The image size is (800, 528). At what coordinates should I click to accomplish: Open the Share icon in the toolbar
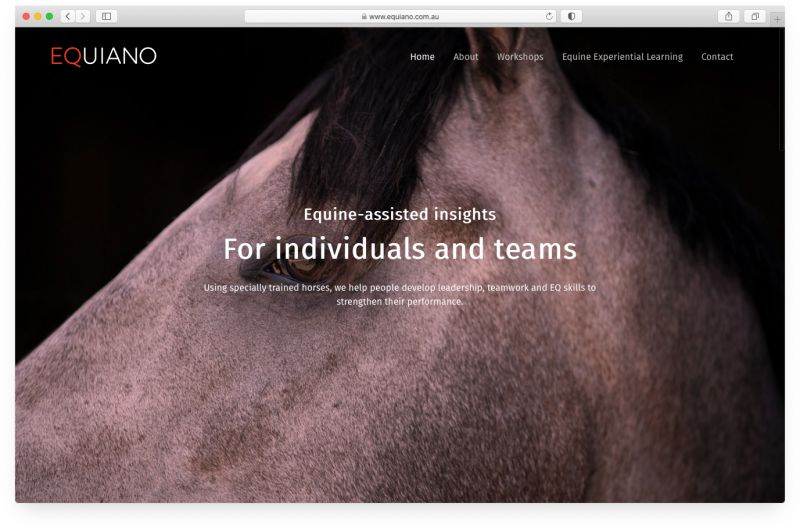(x=729, y=16)
